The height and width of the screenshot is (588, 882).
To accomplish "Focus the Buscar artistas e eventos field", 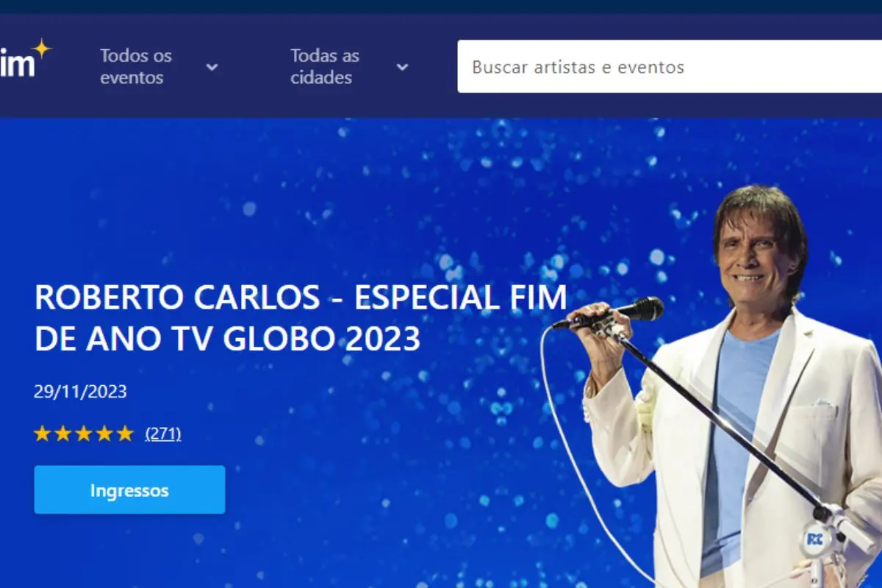I will pyautogui.click(x=670, y=66).
